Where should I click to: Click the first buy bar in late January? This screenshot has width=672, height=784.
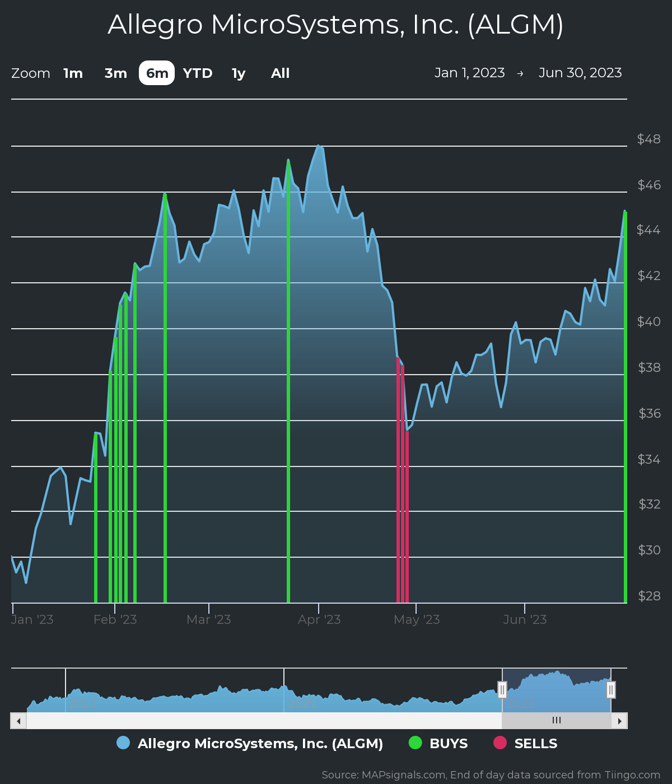pos(96,518)
